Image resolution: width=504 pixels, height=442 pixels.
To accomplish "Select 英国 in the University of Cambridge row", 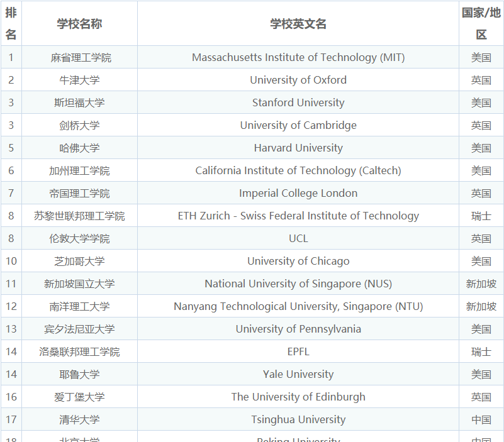I will [x=481, y=125].
